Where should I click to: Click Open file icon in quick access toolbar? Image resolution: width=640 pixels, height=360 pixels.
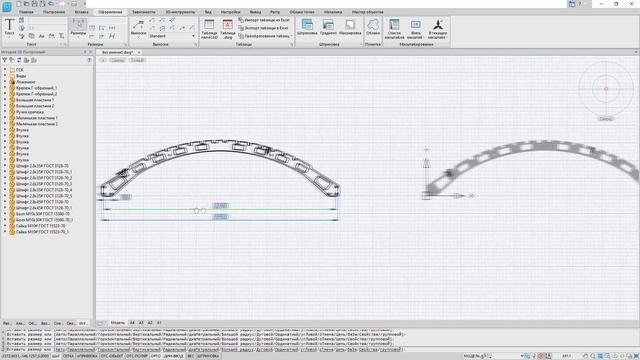click(x=27, y=4)
